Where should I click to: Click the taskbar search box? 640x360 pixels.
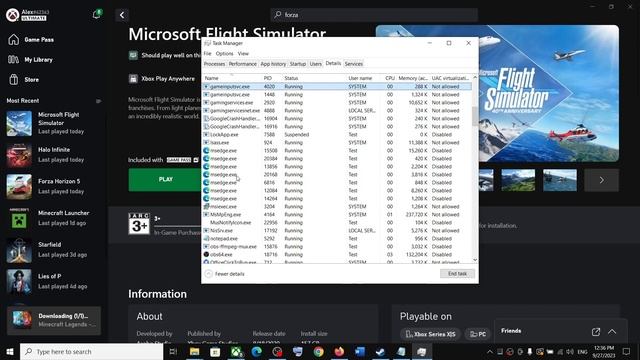click(91, 351)
